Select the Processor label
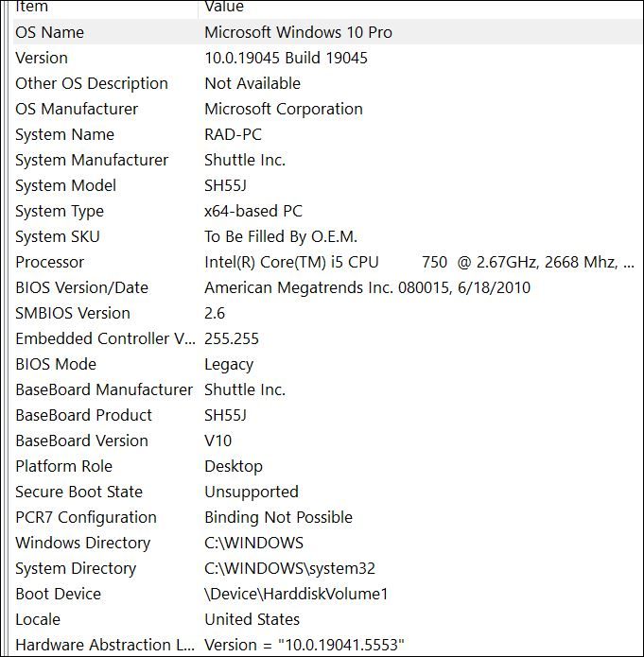This screenshot has height=657, width=644. [49, 262]
